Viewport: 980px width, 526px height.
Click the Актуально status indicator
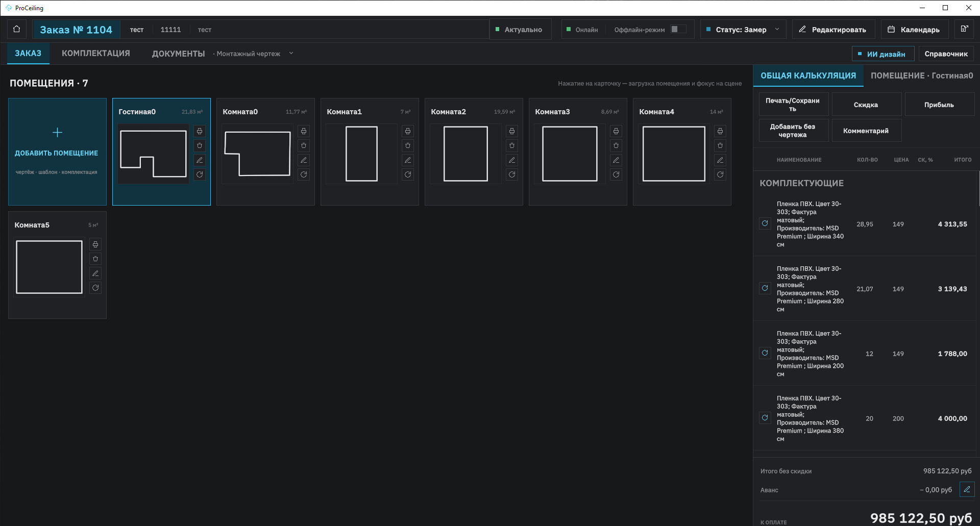[520, 29]
